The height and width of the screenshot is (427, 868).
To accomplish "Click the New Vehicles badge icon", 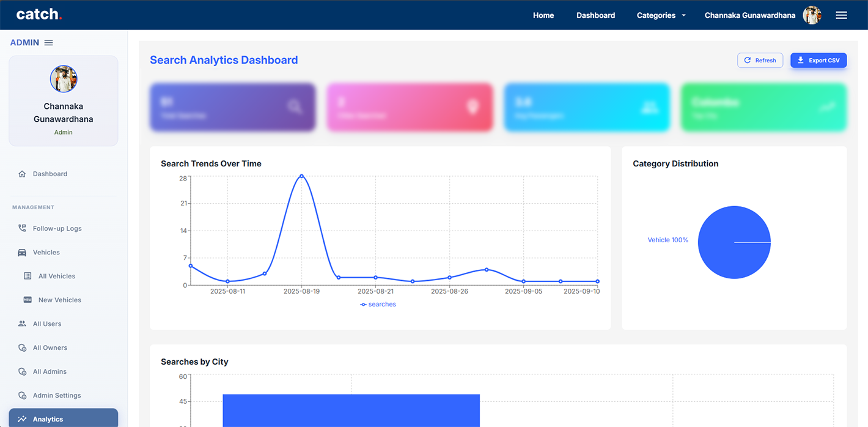I will 28,300.
